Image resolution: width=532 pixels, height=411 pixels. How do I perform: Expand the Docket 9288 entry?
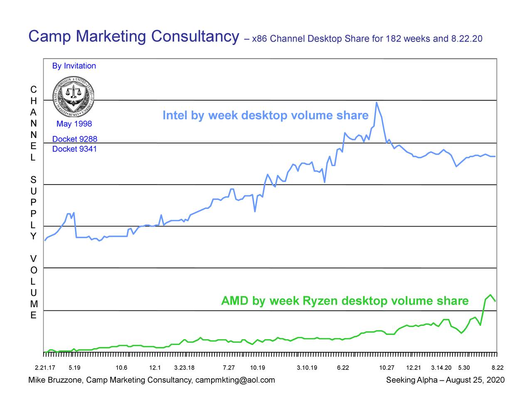(x=75, y=139)
